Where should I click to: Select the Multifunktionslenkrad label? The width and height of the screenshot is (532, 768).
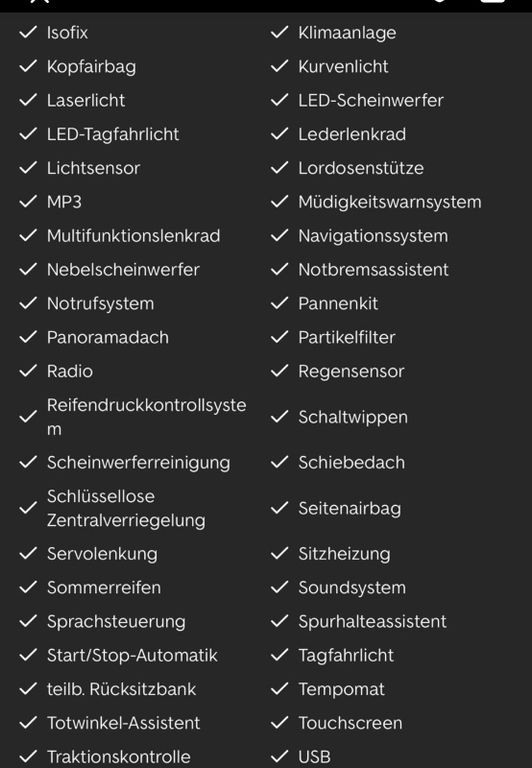[133, 236]
